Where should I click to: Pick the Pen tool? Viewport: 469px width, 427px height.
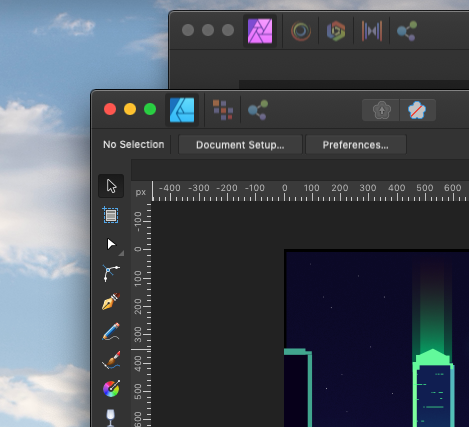coord(111,302)
